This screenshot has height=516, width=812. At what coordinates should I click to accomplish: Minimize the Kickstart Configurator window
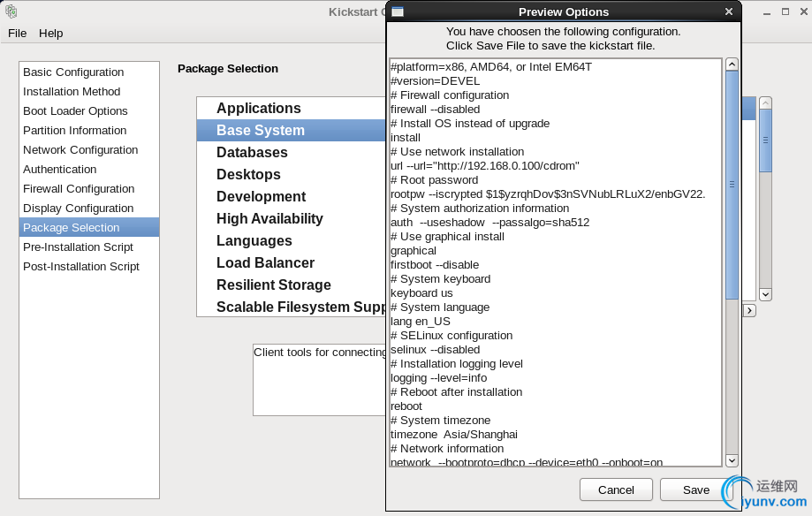point(767,11)
